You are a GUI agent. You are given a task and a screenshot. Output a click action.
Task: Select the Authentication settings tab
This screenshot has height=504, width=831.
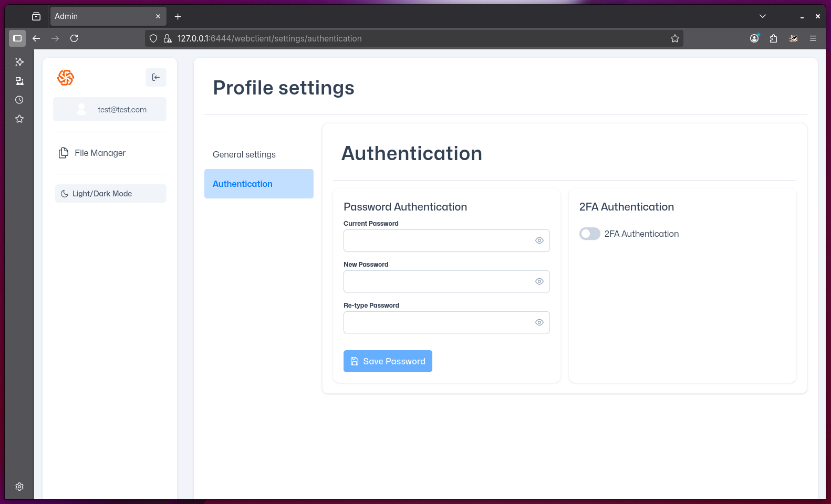(x=259, y=184)
